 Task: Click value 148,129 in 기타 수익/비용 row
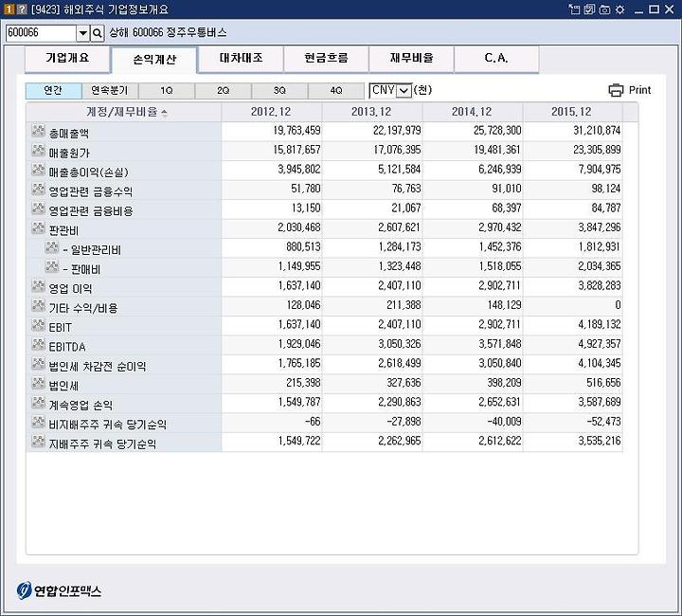(x=504, y=305)
